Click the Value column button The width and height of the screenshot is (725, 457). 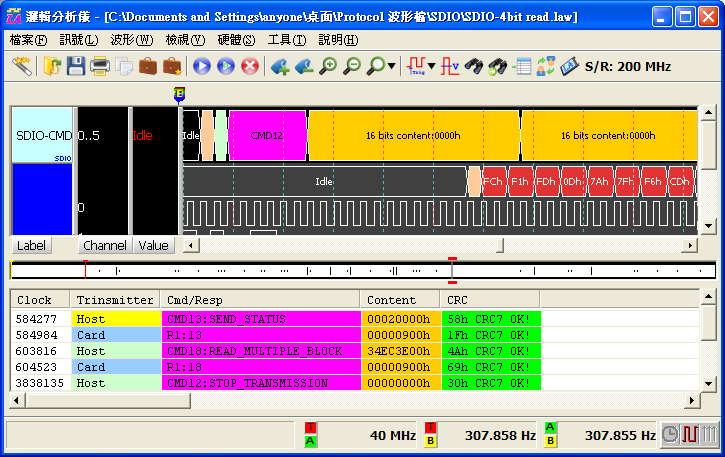(154, 246)
